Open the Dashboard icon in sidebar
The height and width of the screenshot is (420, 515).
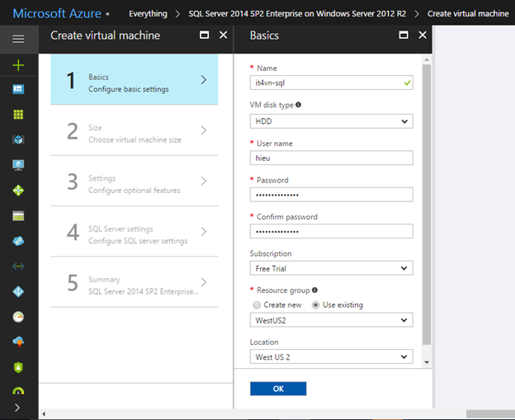[x=18, y=89]
